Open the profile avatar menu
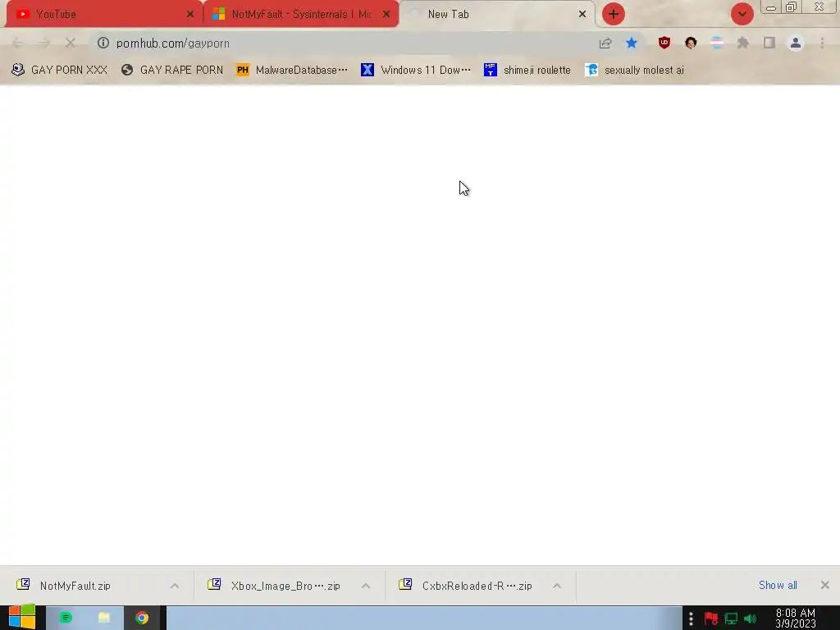 pos(796,43)
